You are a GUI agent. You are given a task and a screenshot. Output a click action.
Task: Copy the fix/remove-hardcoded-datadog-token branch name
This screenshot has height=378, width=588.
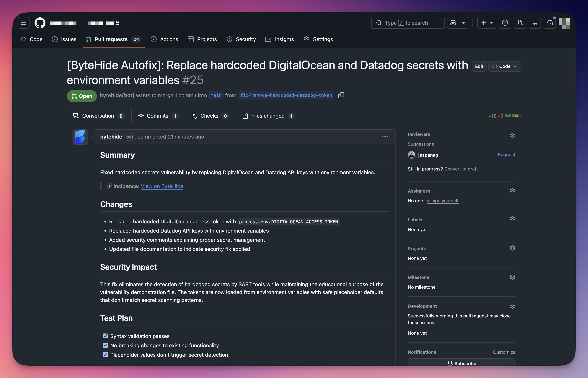(341, 95)
